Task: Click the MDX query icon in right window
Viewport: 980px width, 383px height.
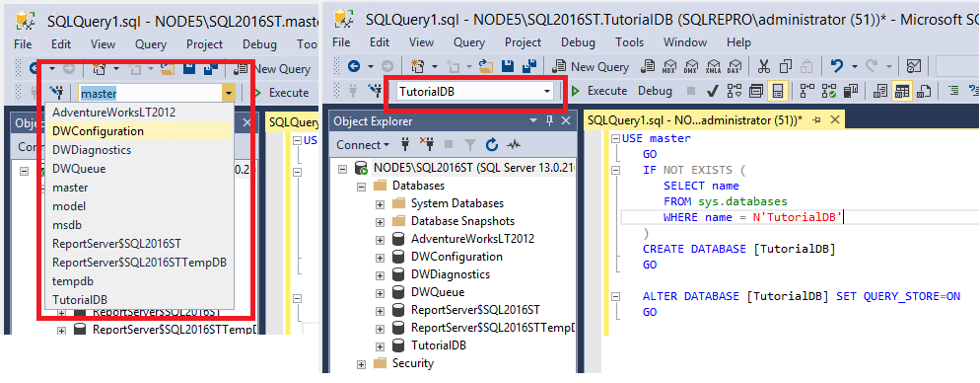Action: 670,66
